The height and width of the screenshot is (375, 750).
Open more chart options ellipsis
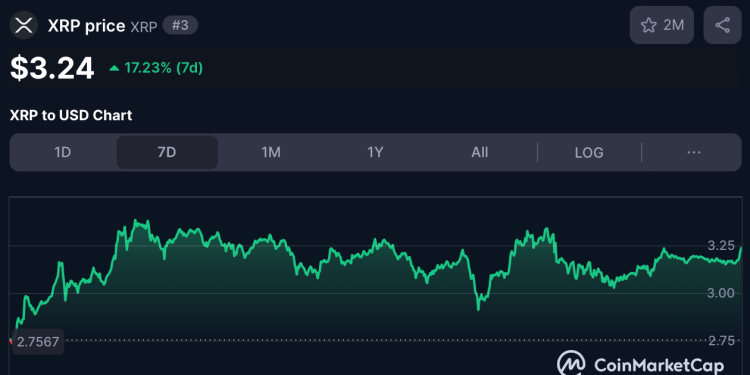click(694, 153)
